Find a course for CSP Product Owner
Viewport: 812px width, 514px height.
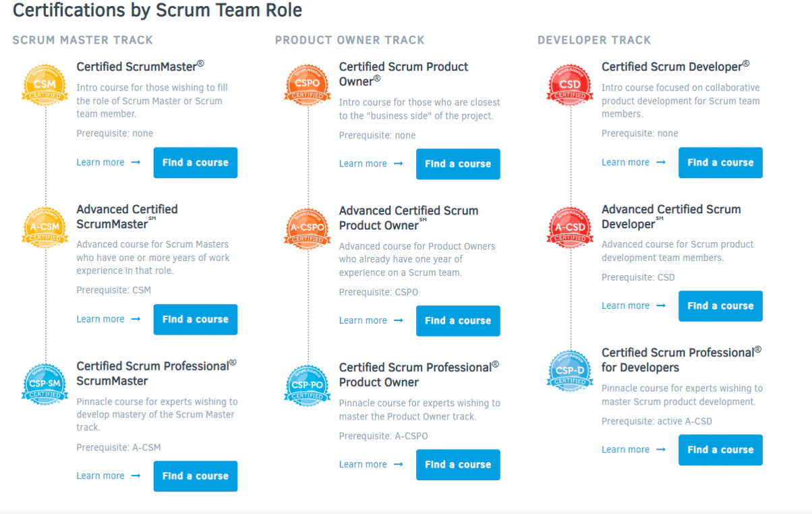click(458, 465)
